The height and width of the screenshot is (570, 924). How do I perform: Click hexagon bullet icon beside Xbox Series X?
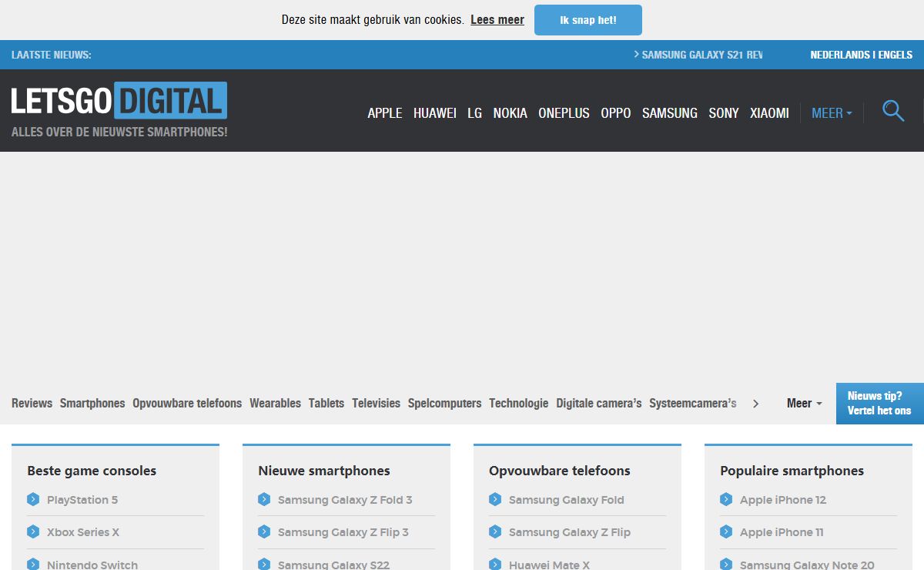33,531
